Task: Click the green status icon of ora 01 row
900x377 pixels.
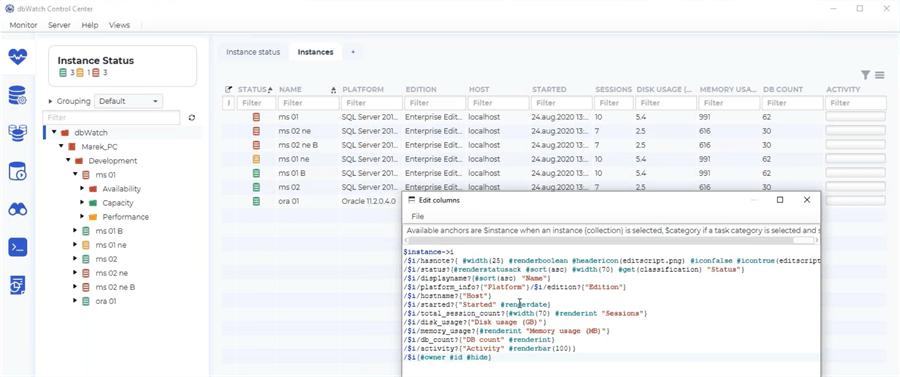Action: [257, 201]
